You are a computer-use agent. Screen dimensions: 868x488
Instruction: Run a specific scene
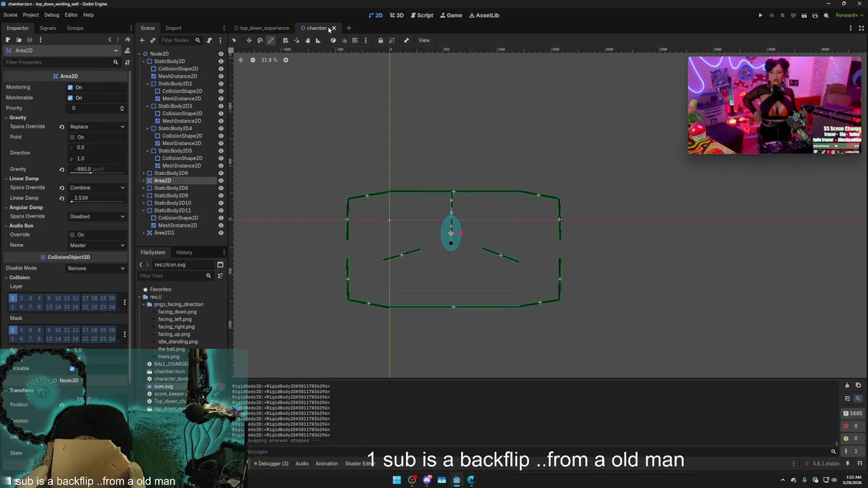point(815,15)
